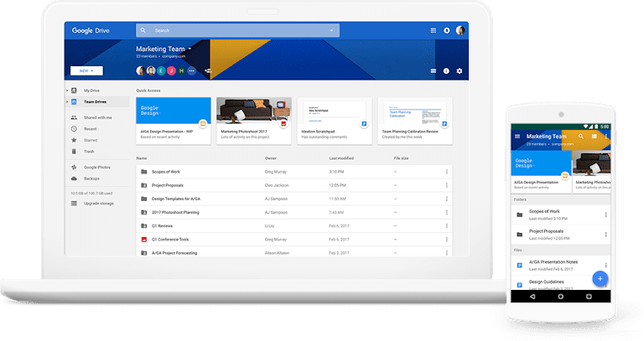
Task: Open Team Planning Calibration Review card
Action: 415,121
